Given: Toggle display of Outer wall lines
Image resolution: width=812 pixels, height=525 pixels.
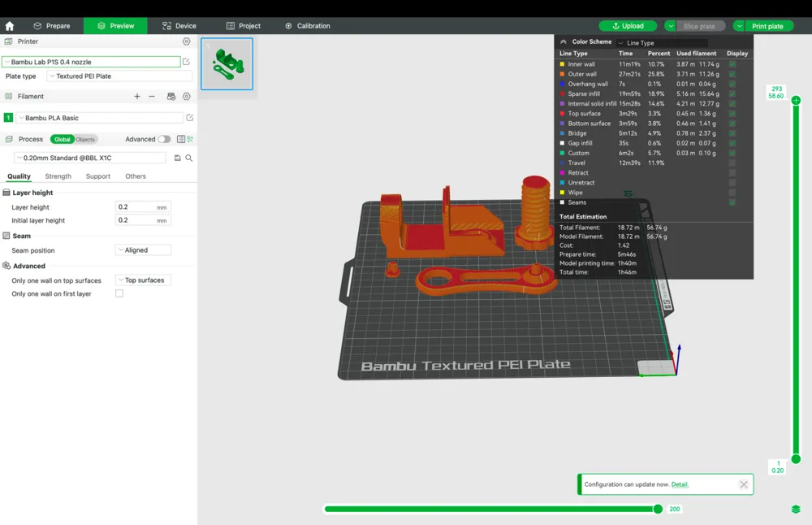Looking at the screenshot, I should pyautogui.click(x=732, y=74).
